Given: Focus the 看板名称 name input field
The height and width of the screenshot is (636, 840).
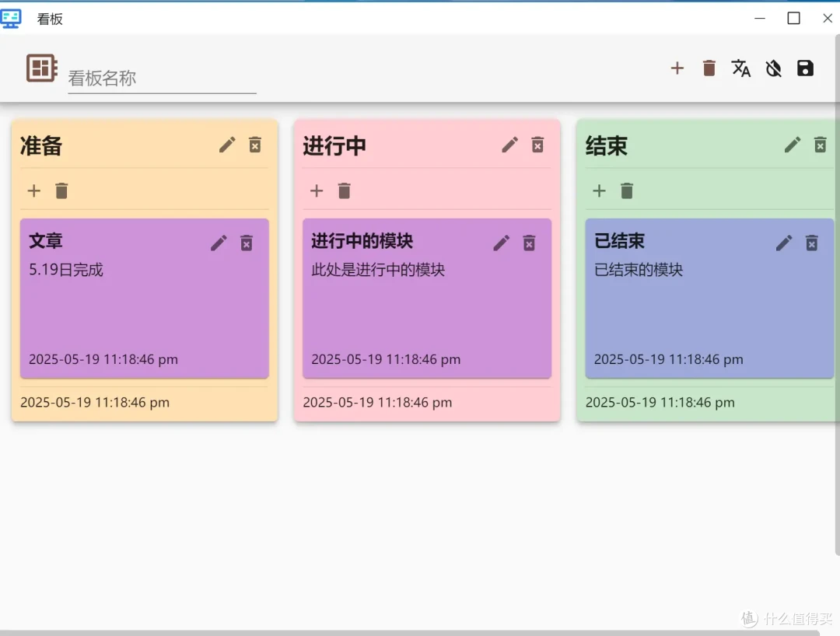Looking at the screenshot, I should (162, 79).
